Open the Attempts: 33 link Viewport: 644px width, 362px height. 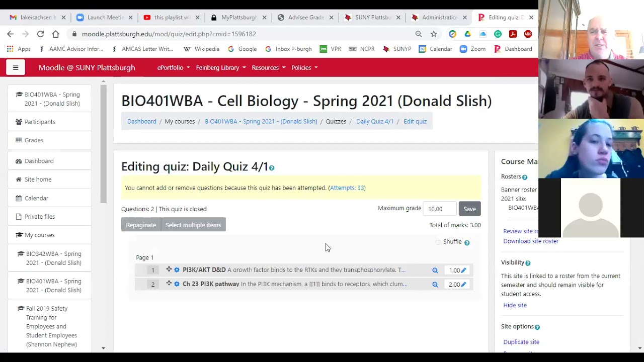(347, 188)
